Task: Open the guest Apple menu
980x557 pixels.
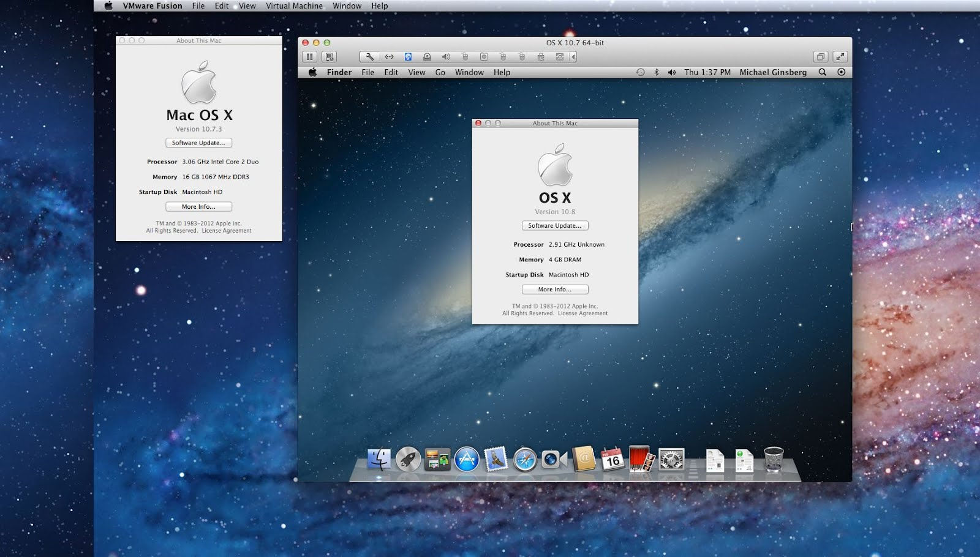Action: click(312, 72)
